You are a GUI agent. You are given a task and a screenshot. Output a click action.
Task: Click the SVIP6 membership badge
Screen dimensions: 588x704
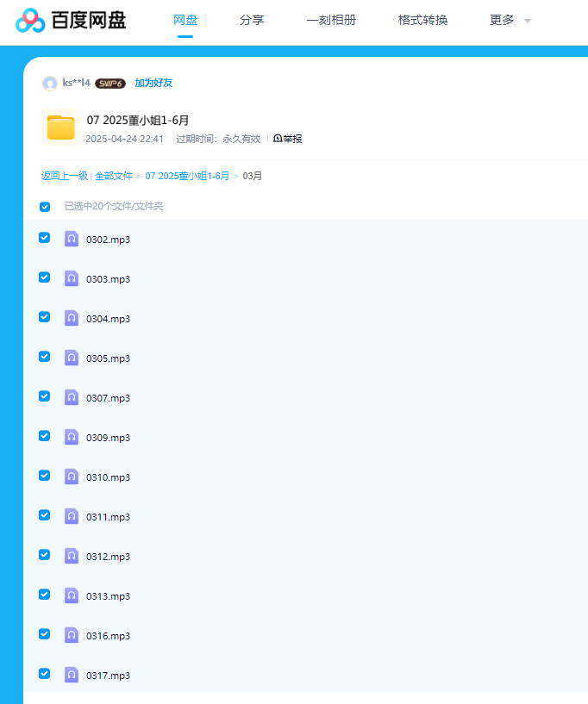110,84
